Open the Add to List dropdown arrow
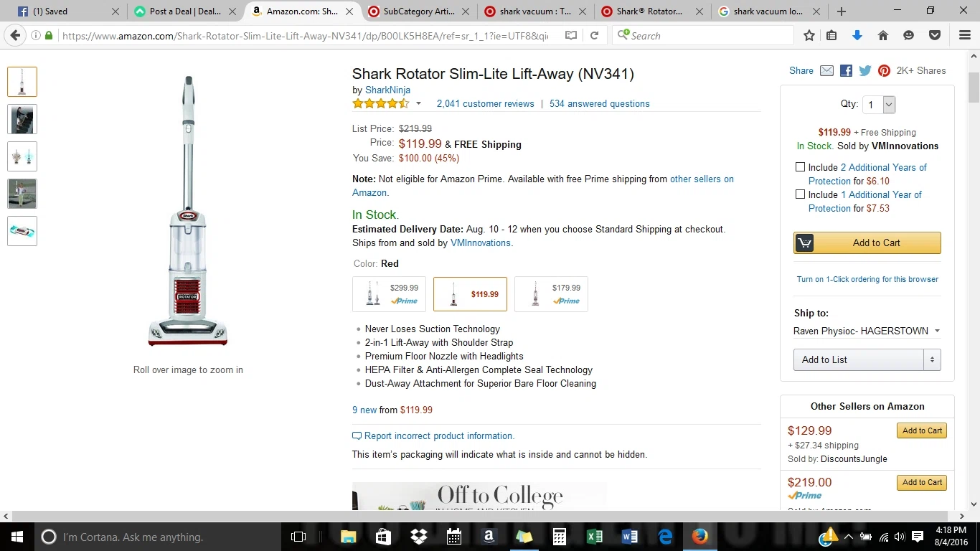Viewport: 980px width, 551px height. tap(932, 359)
